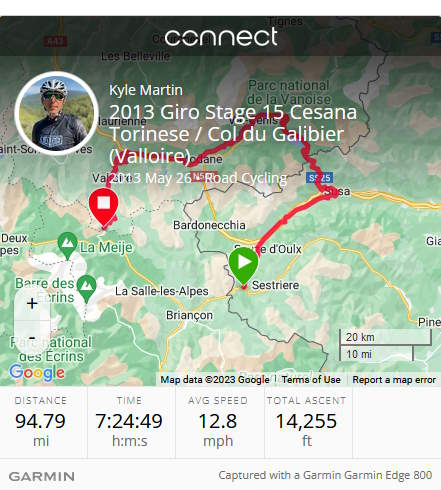The width and height of the screenshot is (441, 490).
Task: Click the La Meije mountain marker icon
Action: tap(68, 245)
